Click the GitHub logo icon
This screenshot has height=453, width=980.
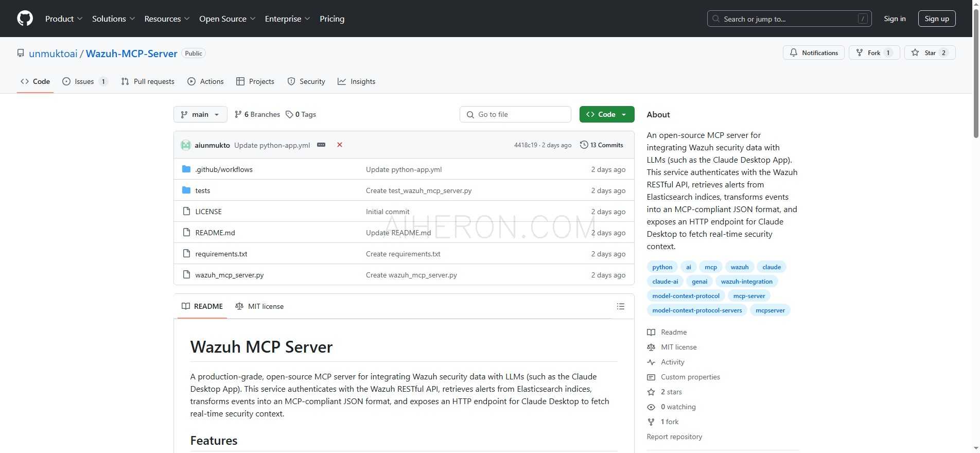click(x=25, y=19)
